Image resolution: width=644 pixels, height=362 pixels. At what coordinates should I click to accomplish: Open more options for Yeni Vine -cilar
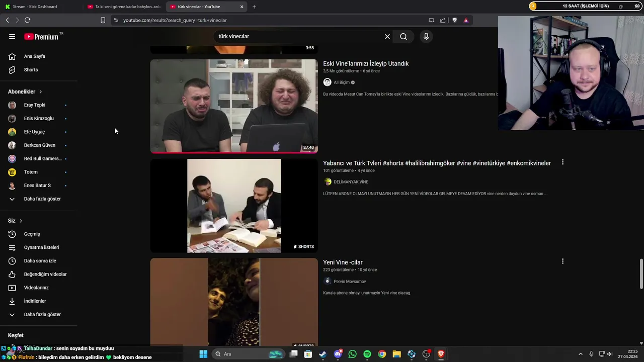tap(562, 261)
